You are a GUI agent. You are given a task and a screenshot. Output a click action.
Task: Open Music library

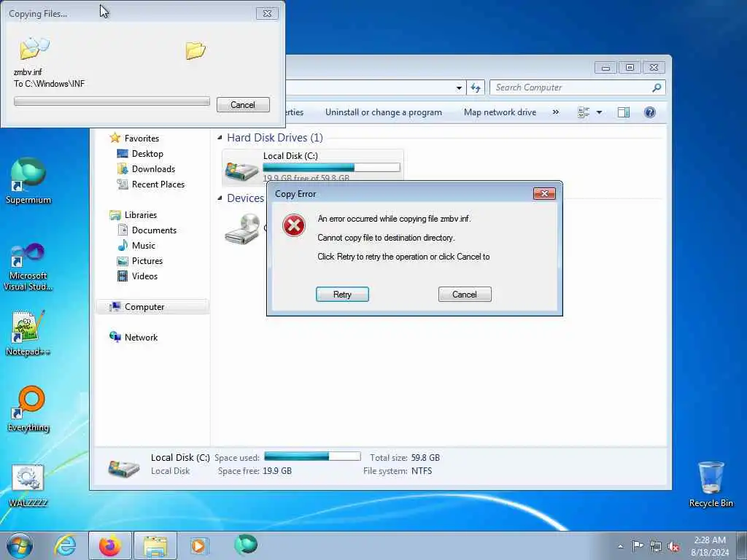pyautogui.click(x=144, y=245)
